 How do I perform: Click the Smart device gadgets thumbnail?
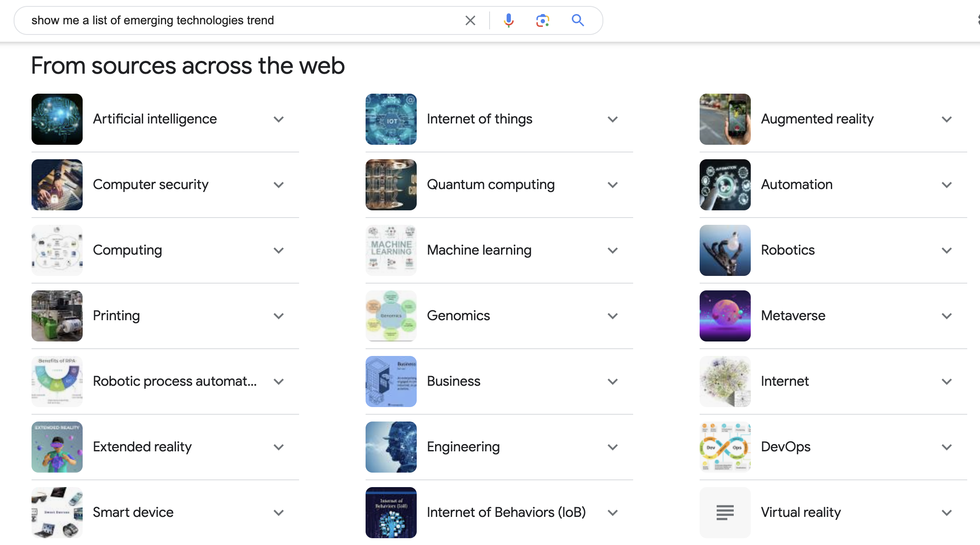coord(57,513)
